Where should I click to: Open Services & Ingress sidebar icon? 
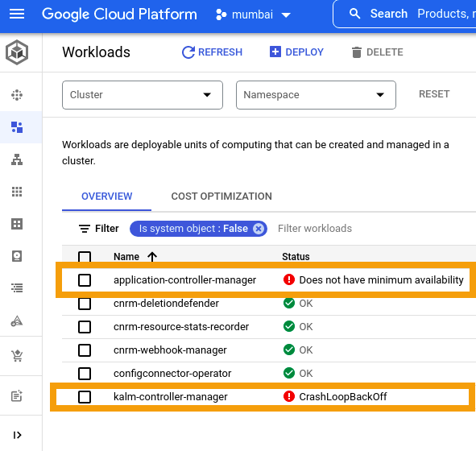point(17,159)
